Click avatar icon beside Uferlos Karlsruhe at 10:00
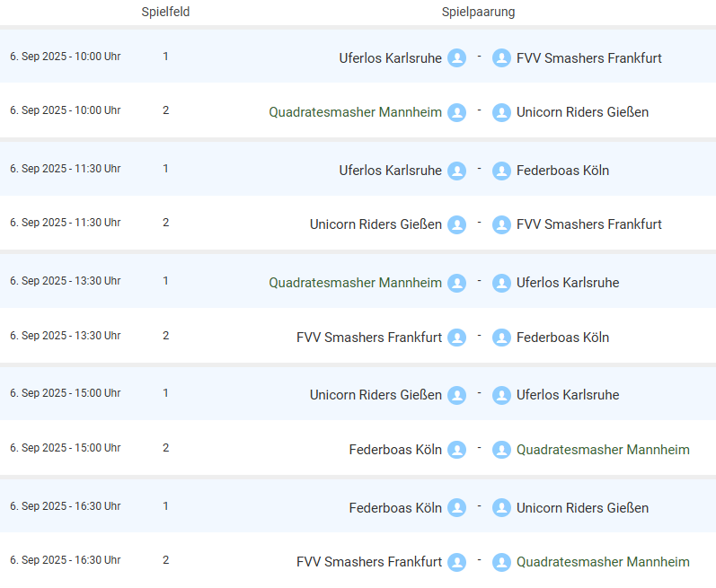Screen dimensions: 716x588 click(x=456, y=58)
